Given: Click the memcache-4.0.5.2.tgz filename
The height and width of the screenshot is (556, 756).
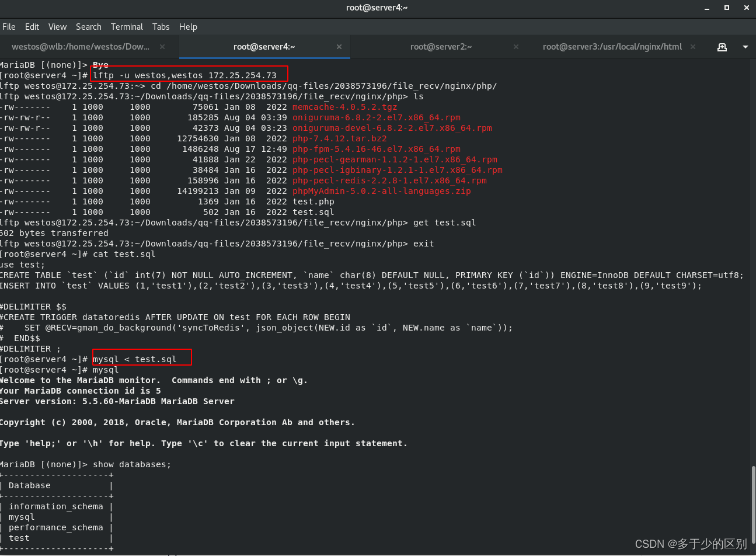Looking at the screenshot, I should coord(344,107).
